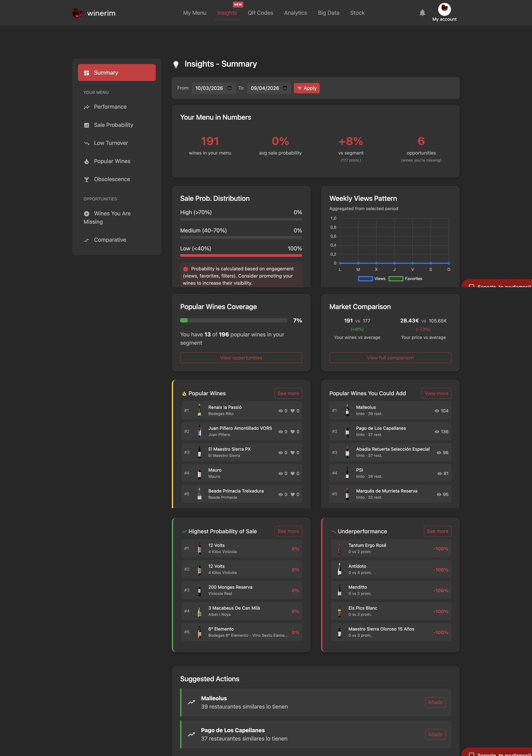Click the Beade Primacia Treixadura row

(x=242, y=494)
